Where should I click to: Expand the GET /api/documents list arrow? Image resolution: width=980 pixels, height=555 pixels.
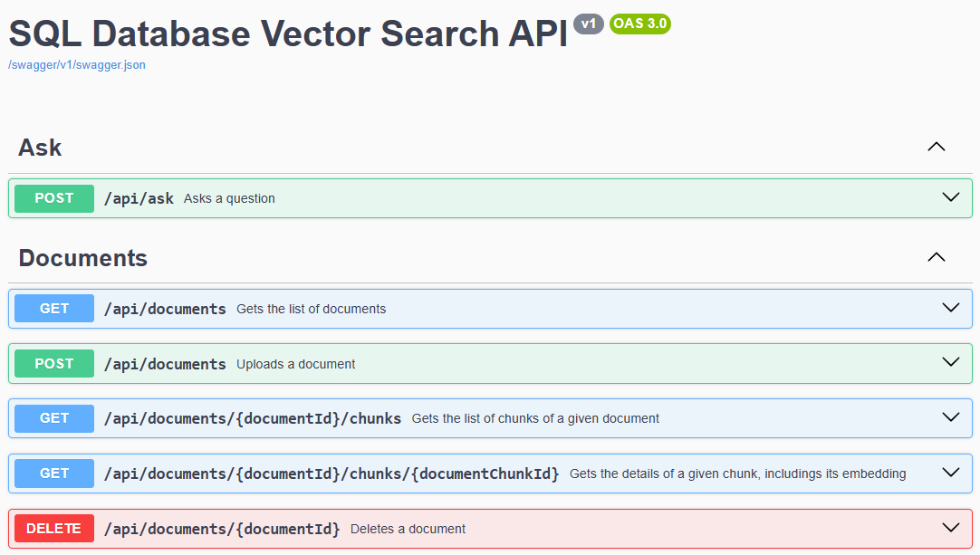[x=950, y=308]
